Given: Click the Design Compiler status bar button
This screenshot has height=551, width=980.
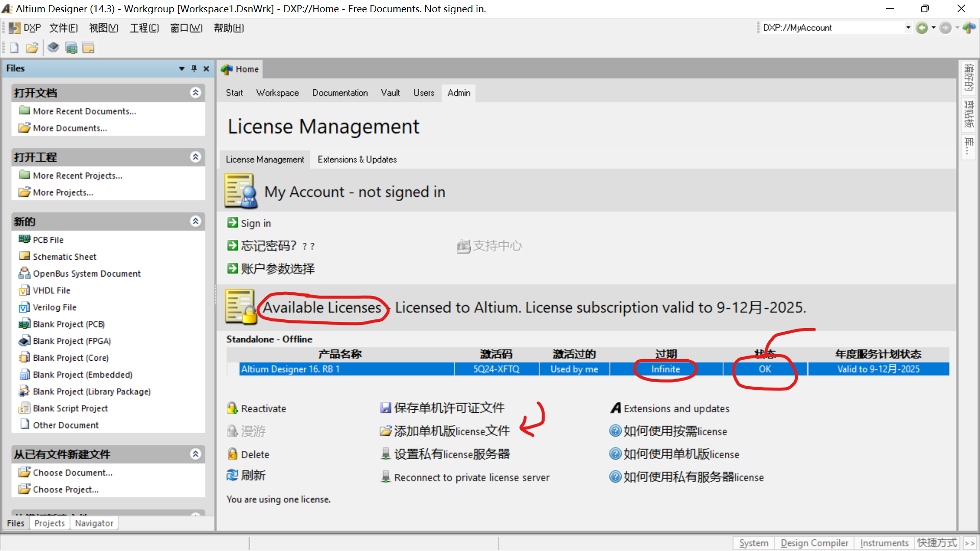Looking at the screenshot, I should point(814,543).
